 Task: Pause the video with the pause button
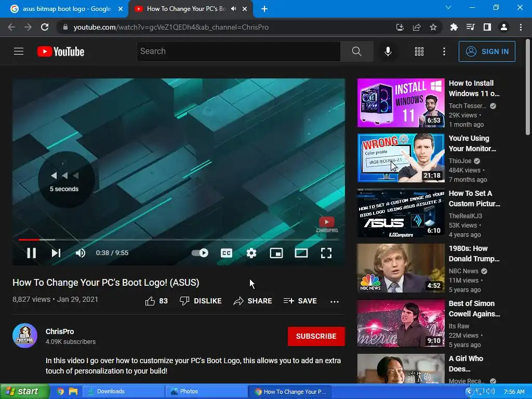click(x=31, y=253)
